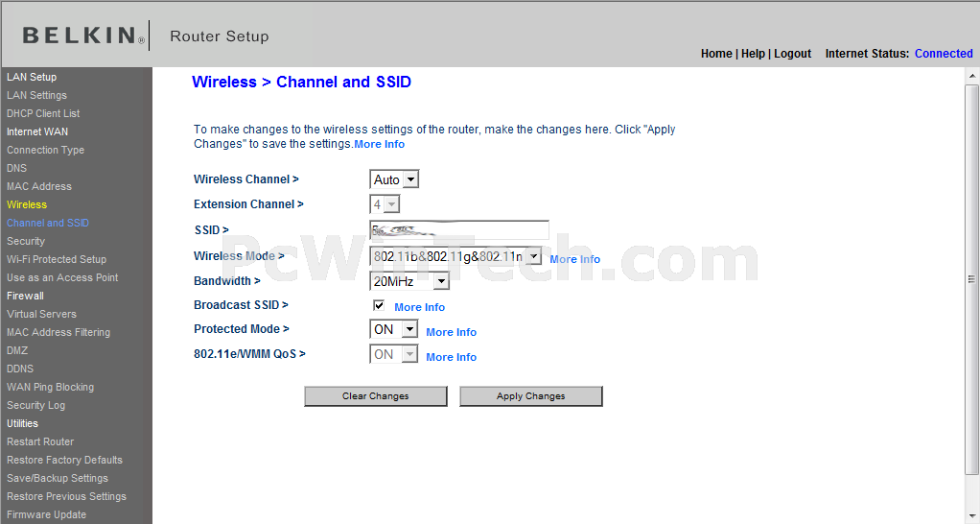980x524 pixels.
Task: Click the Belkin logo
Action: pos(83,36)
